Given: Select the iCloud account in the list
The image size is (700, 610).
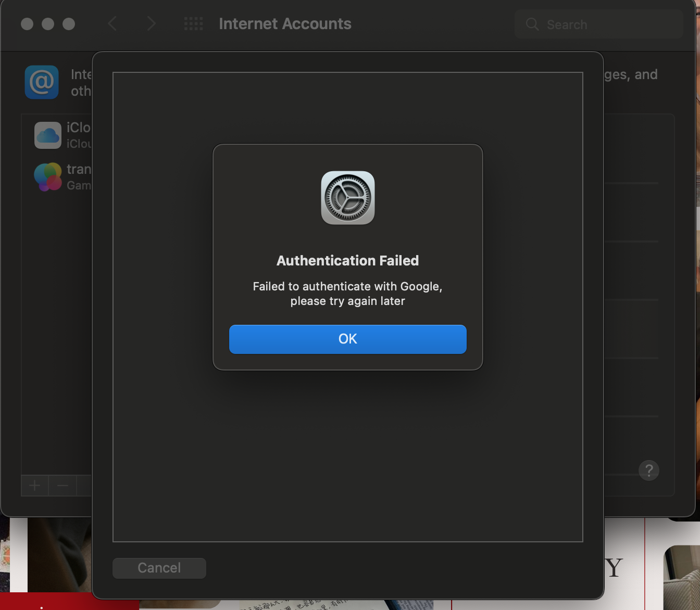Looking at the screenshot, I should click(57, 135).
